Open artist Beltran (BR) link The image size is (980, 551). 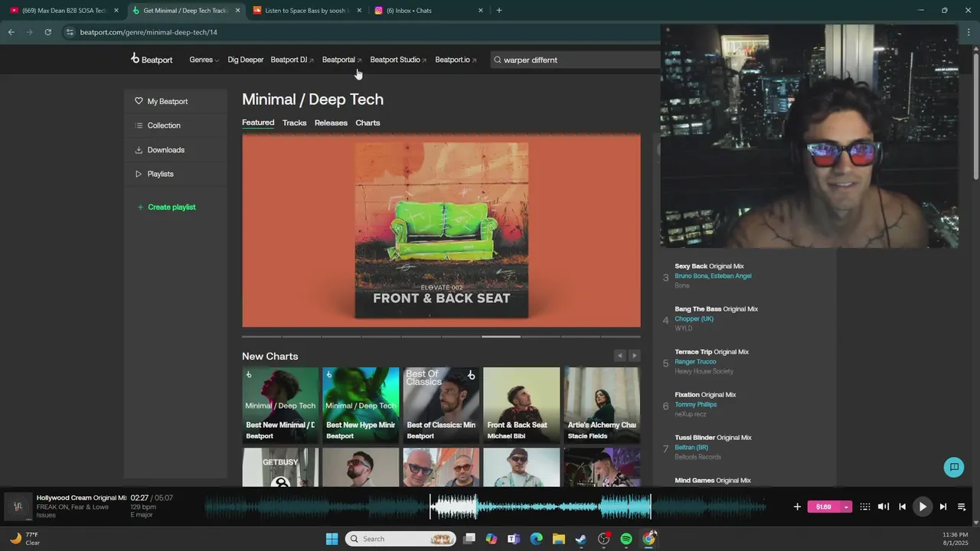(691, 447)
